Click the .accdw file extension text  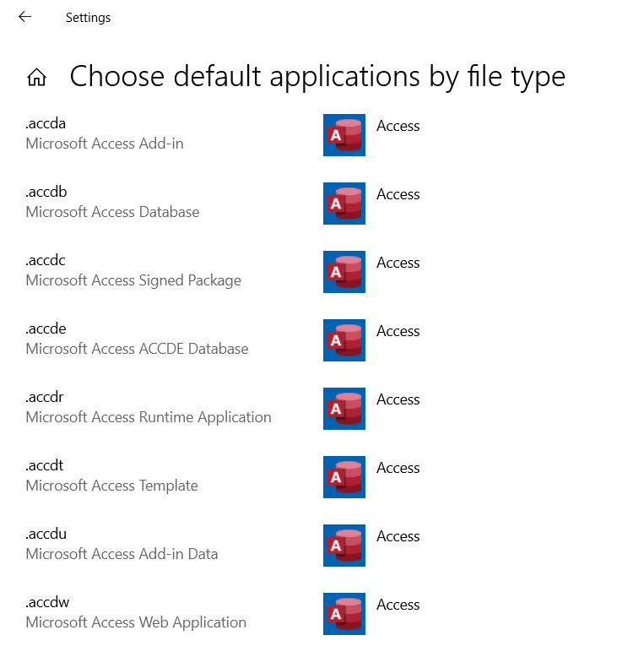click(x=47, y=602)
